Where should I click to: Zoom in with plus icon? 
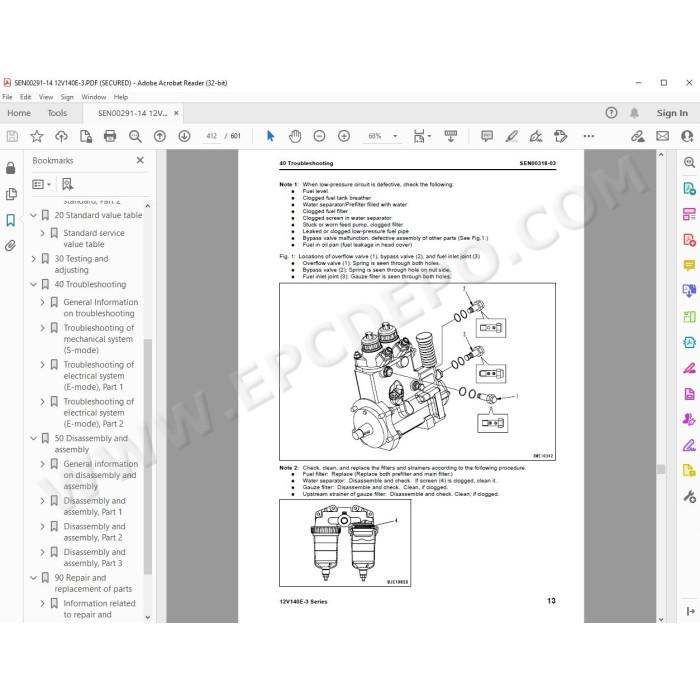344,136
